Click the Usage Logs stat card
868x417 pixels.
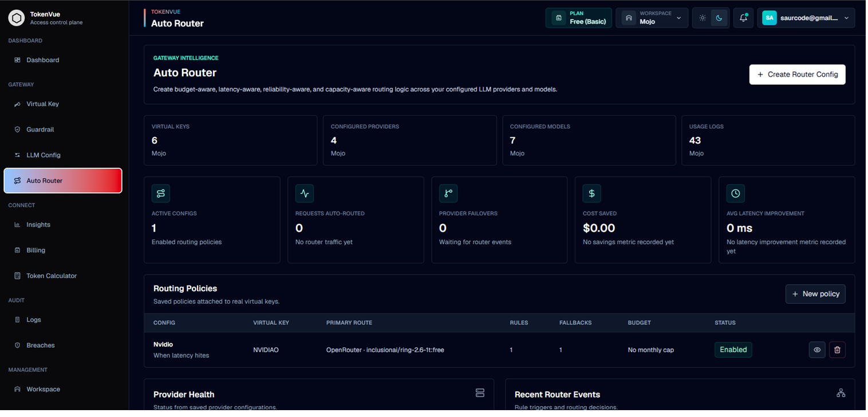[768, 140]
